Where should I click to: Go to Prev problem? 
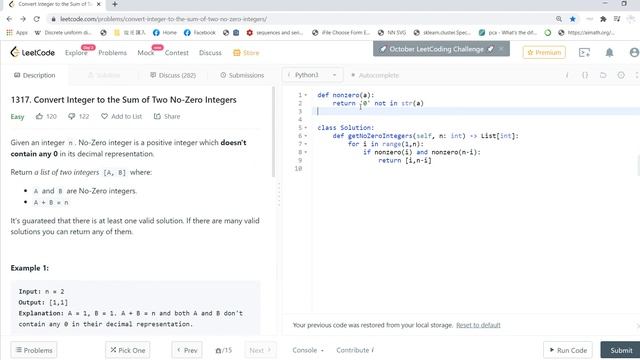[187, 350]
